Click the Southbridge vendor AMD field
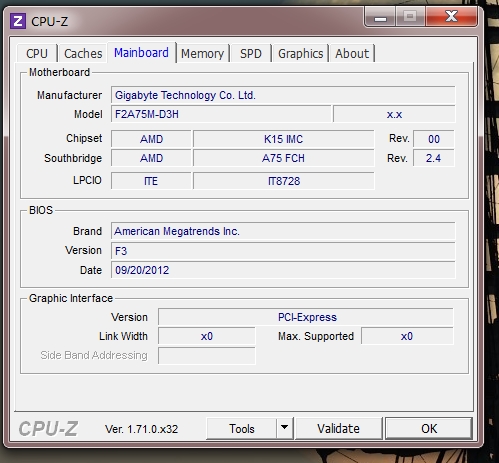The height and width of the screenshot is (463, 499). point(151,158)
